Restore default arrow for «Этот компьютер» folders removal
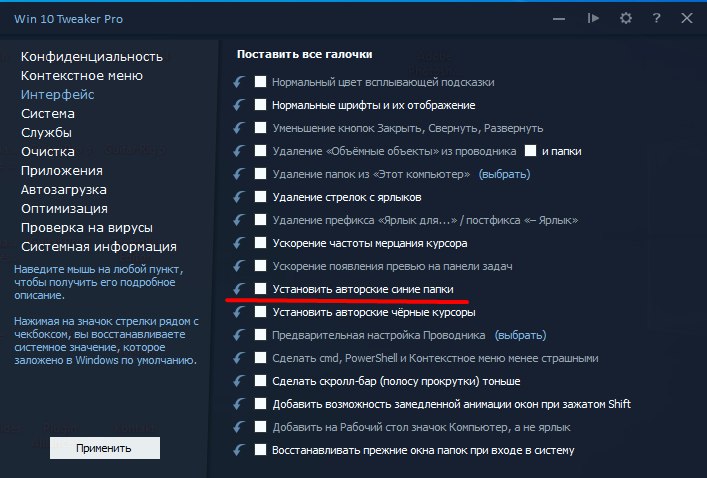The width and height of the screenshot is (707, 478). 239,174
